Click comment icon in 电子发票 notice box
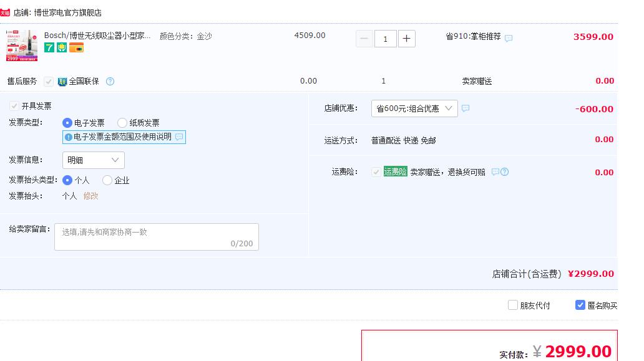The height and width of the screenshot is (361, 644). (x=179, y=137)
